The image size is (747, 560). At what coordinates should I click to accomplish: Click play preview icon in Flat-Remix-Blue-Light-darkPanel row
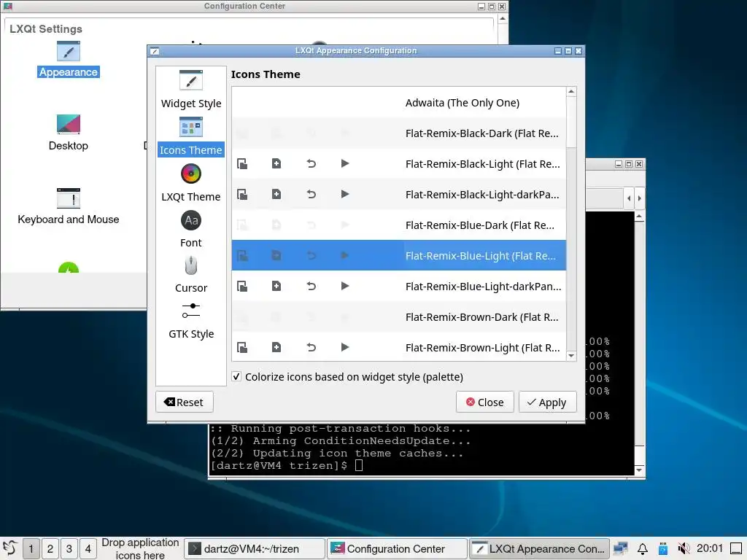[x=345, y=286]
